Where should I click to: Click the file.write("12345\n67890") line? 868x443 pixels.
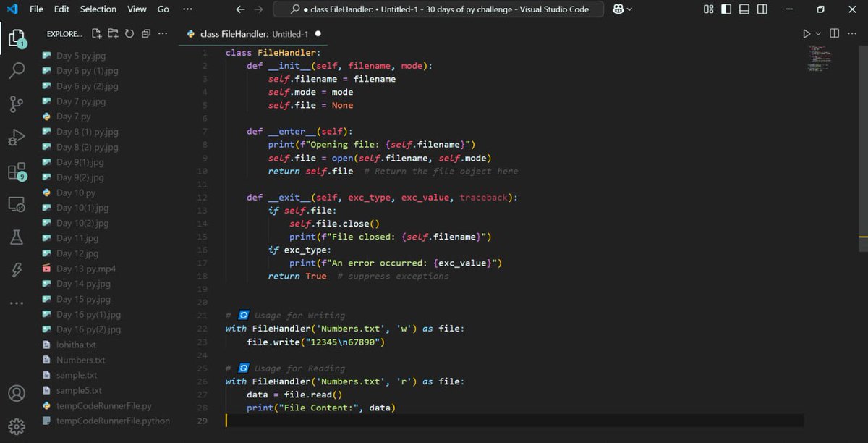(315, 342)
